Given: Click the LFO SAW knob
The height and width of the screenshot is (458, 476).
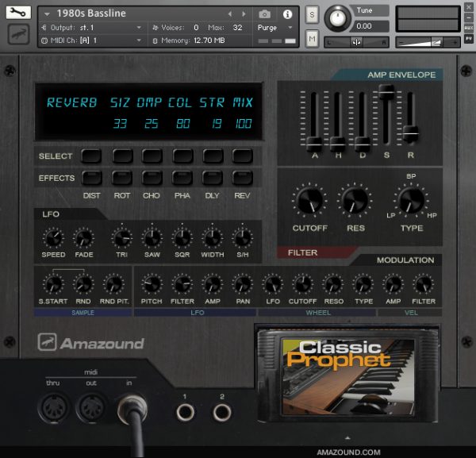Looking at the screenshot, I should [152, 238].
